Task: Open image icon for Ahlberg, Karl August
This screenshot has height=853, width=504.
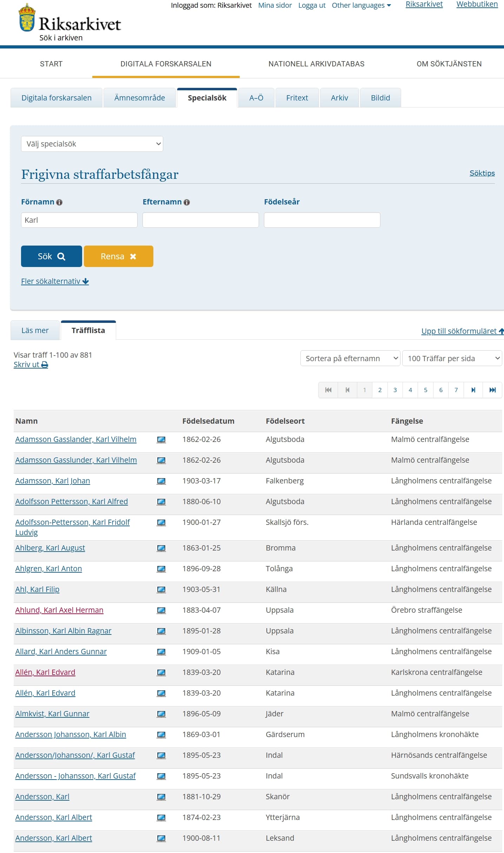Action: (161, 548)
